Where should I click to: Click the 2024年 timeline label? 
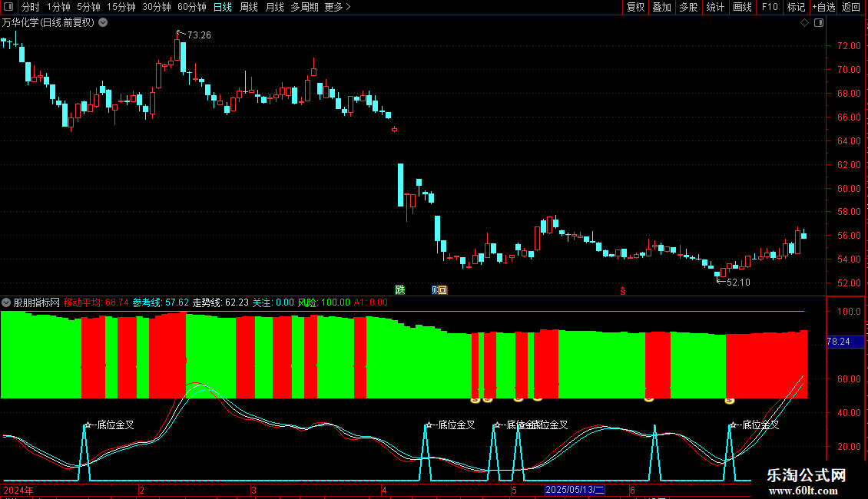click(18, 490)
